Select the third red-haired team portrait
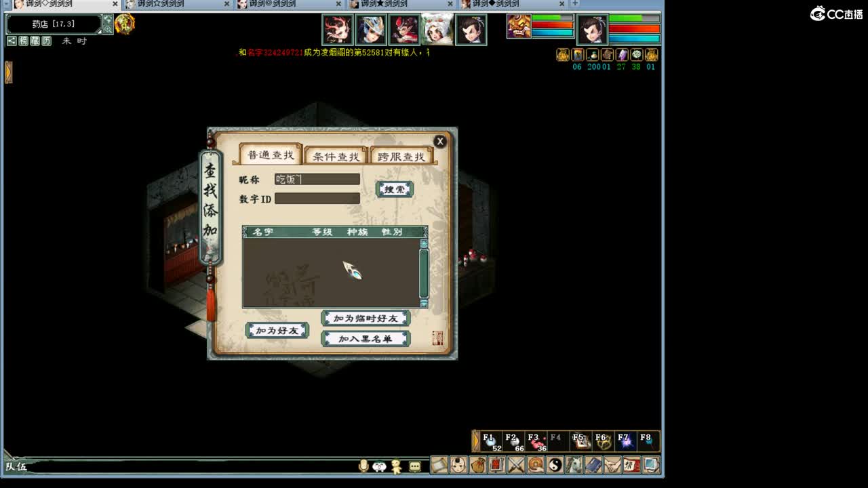Screen dimensions: 868x488 pos(404,29)
